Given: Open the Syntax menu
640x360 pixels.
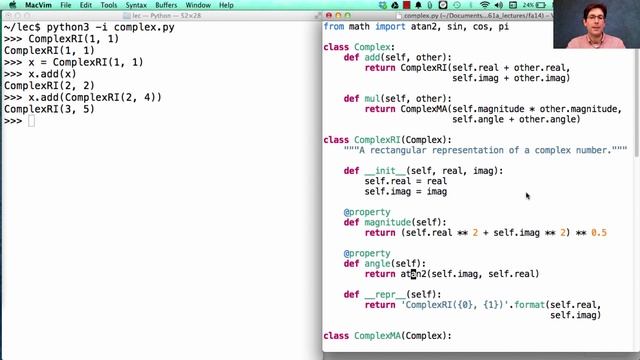Looking at the screenshot, I should [x=136, y=5].
